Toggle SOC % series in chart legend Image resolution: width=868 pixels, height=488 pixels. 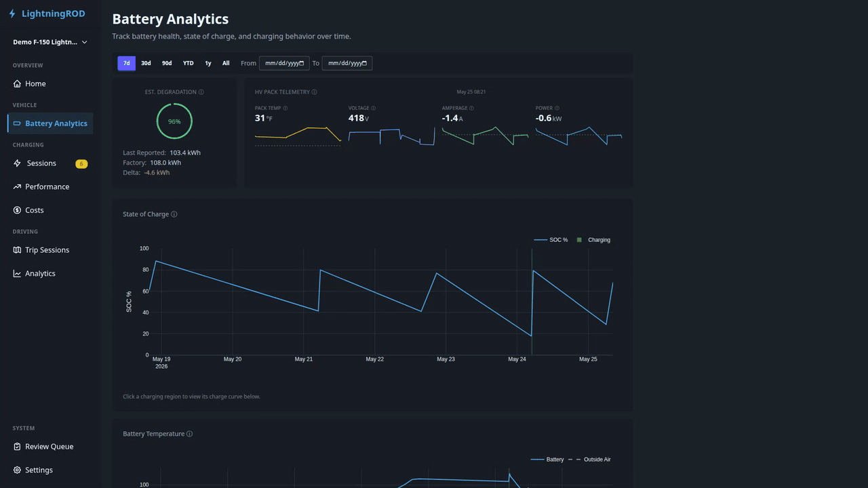551,240
